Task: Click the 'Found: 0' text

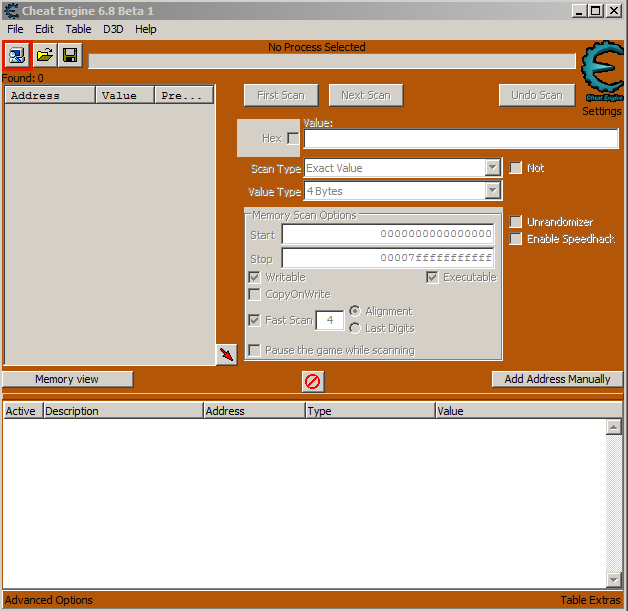Action: point(23,78)
